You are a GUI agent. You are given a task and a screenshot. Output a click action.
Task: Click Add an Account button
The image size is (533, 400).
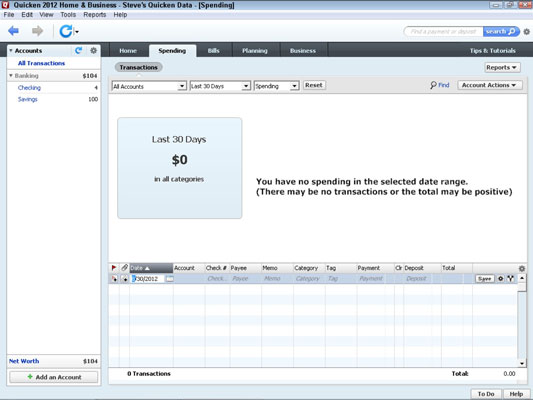54,377
